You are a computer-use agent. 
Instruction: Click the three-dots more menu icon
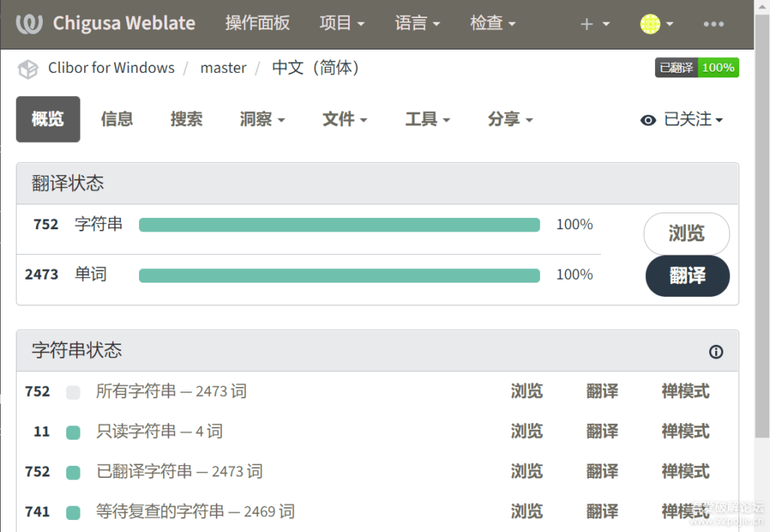pyautogui.click(x=713, y=24)
